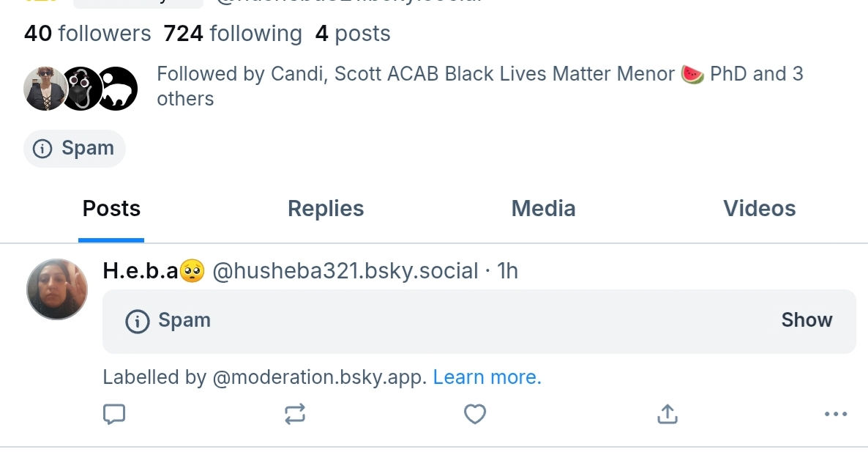This screenshot has height=452, width=868.
Task: Like the post with the heart icon
Action: (x=475, y=415)
